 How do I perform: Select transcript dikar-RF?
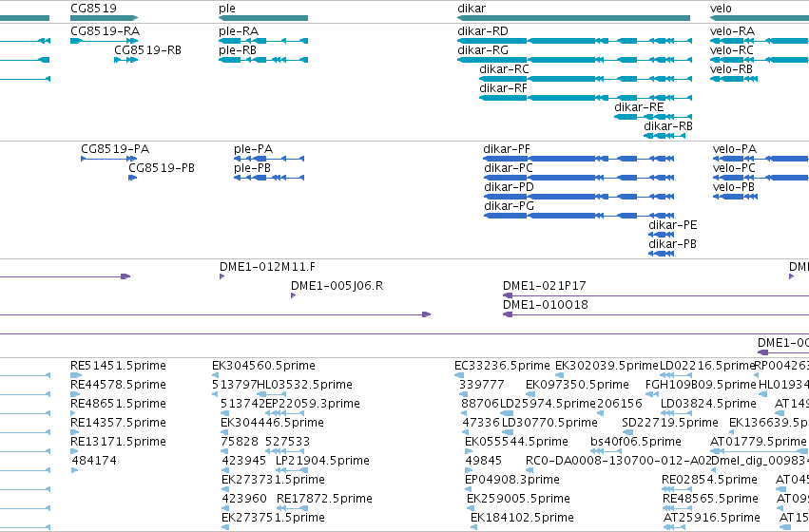(586, 98)
